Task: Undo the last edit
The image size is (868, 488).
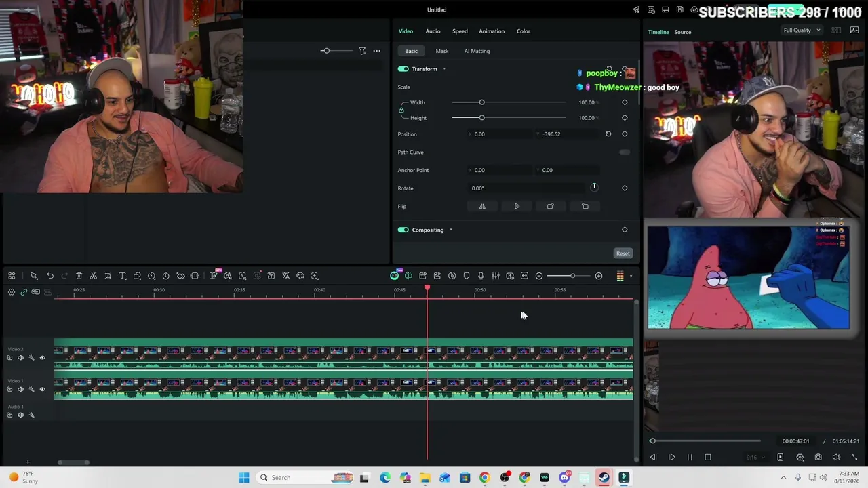Action: (x=50, y=276)
